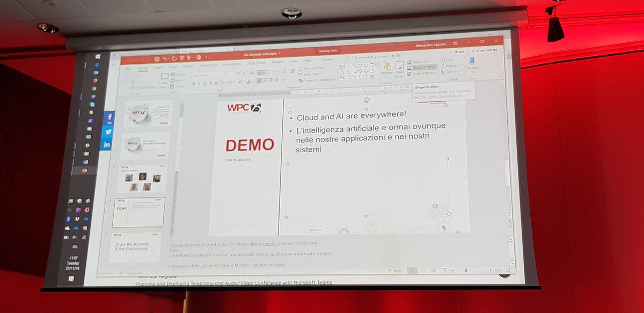This screenshot has width=644, height=313.
Task: Toggle bold formatting
Action: [x=194, y=83]
